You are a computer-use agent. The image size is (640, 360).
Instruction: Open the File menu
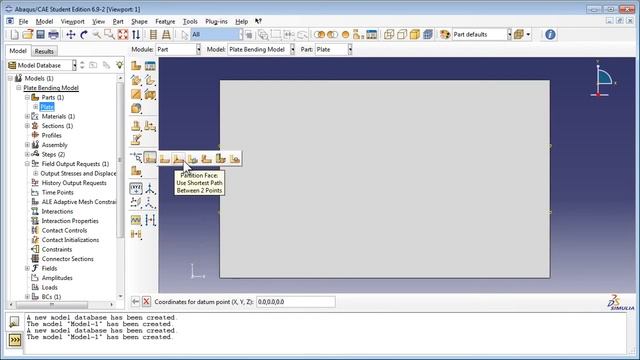(23, 21)
